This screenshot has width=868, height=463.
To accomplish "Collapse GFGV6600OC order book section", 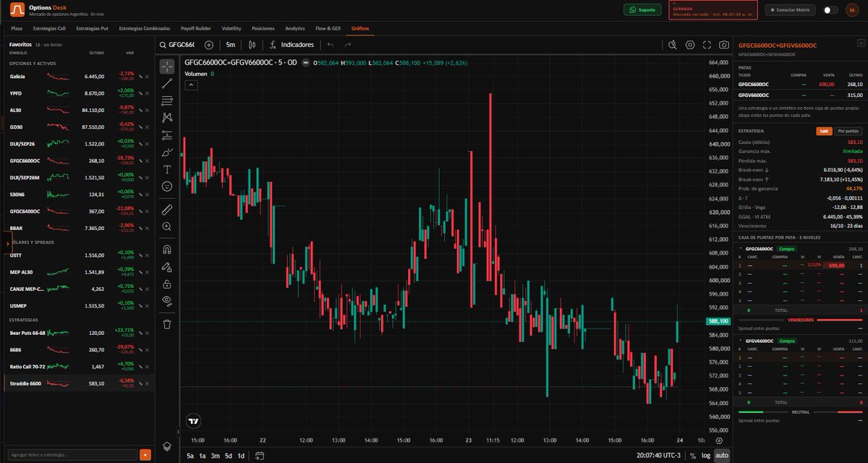I will click(x=740, y=341).
